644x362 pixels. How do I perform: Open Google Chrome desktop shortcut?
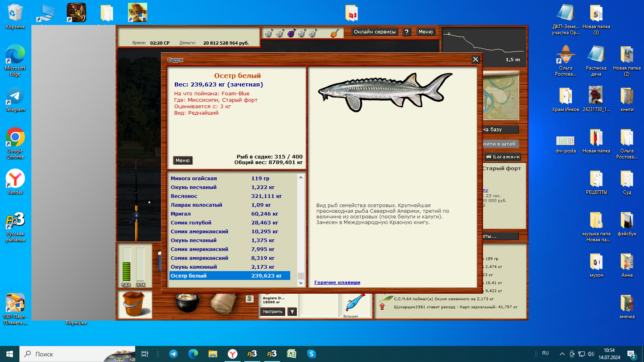tap(15, 143)
